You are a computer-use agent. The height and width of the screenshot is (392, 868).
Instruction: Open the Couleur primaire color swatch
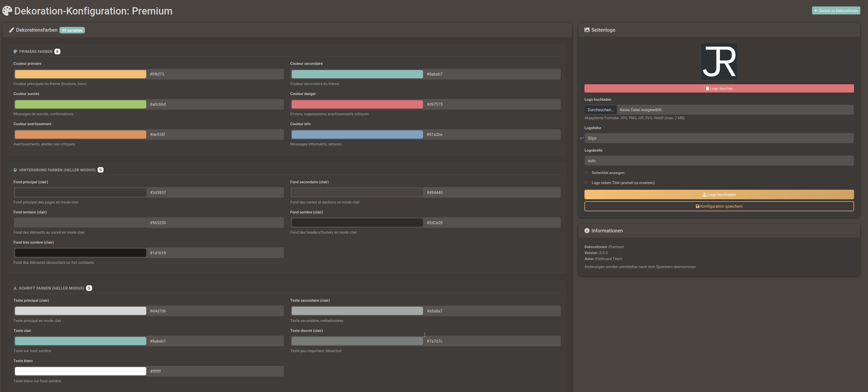click(80, 74)
